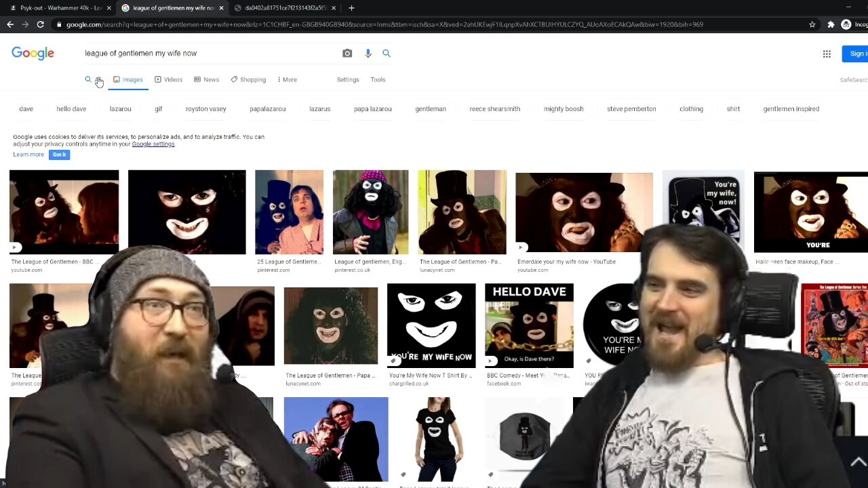This screenshot has height=488, width=868.
Task: Filter results with 'clothing' chip
Action: click(x=692, y=109)
